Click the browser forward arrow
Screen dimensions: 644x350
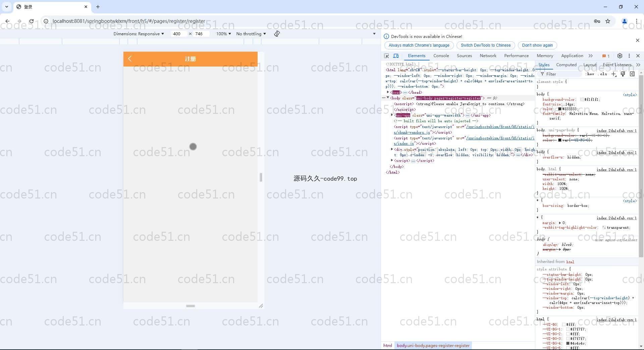(x=19, y=21)
